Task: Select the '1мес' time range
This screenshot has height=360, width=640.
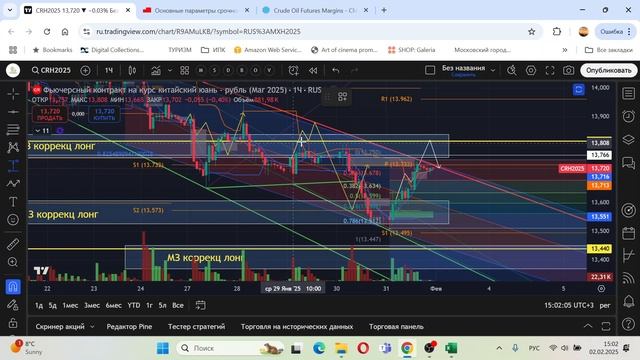Action: (70, 305)
